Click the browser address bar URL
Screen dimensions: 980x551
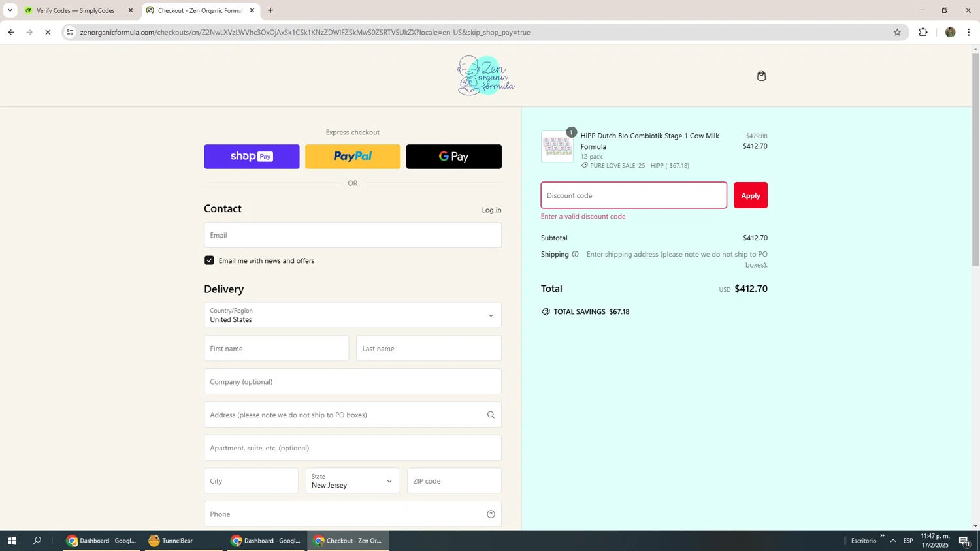[x=305, y=32]
